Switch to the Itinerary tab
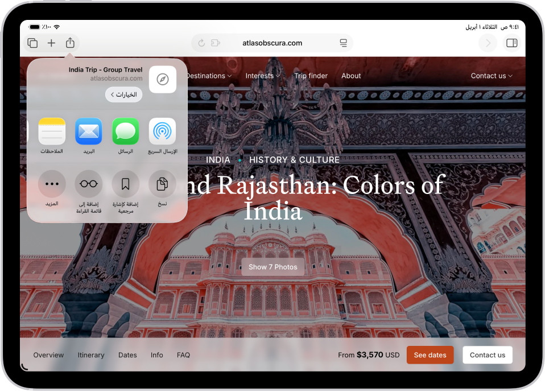Screen dimensions: 545x392 (91, 355)
